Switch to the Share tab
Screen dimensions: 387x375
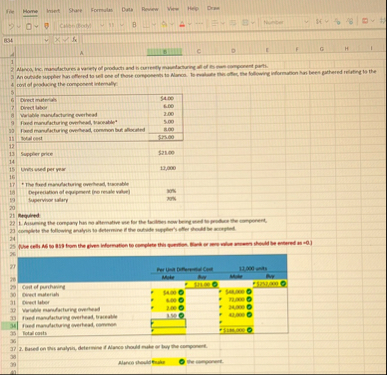75,10
